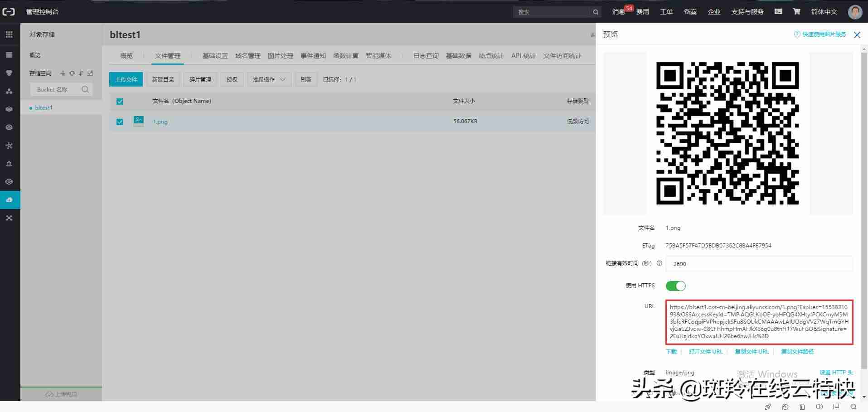Click the export icon beside 存储空间
Image resolution: width=868 pixels, height=412 pixels.
(x=90, y=73)
